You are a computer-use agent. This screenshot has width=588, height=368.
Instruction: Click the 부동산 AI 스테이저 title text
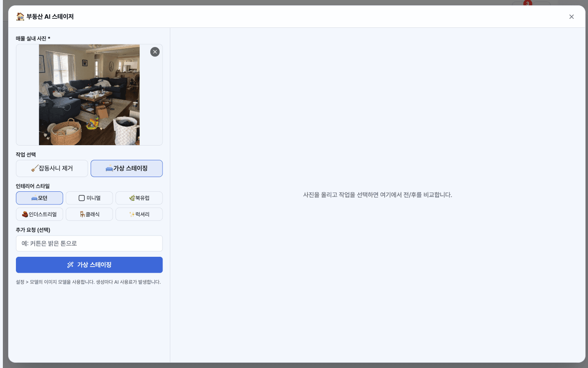click(50, 17)
